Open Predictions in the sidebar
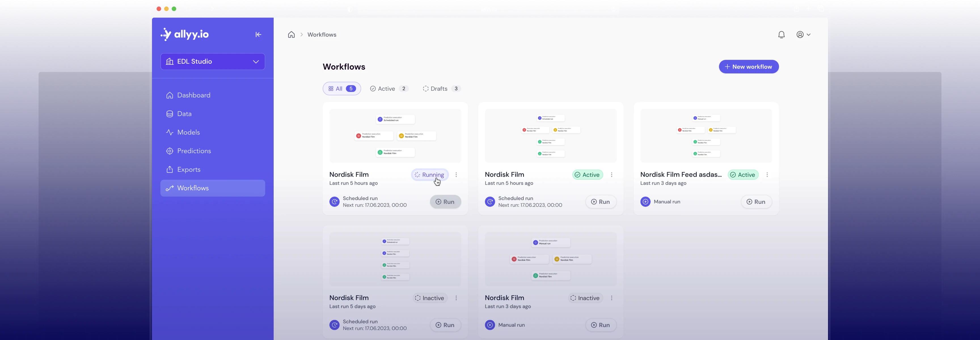This screenshot has width=980, height=340. [x=194, y=151]
